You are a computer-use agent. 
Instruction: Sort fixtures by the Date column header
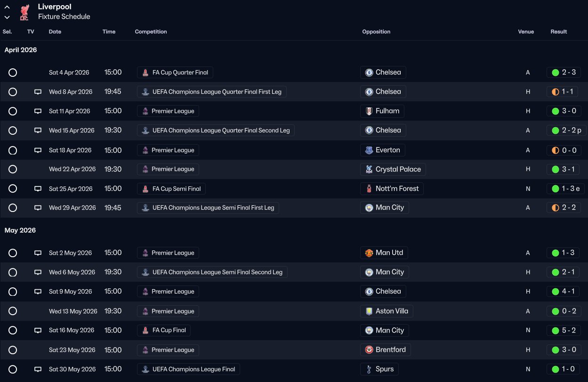click(x=55, y=32)
